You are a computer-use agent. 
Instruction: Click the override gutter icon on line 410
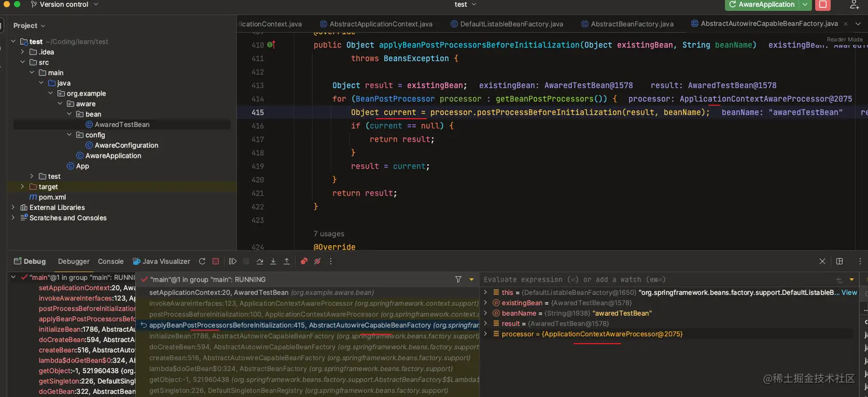[x=270, y=45]
